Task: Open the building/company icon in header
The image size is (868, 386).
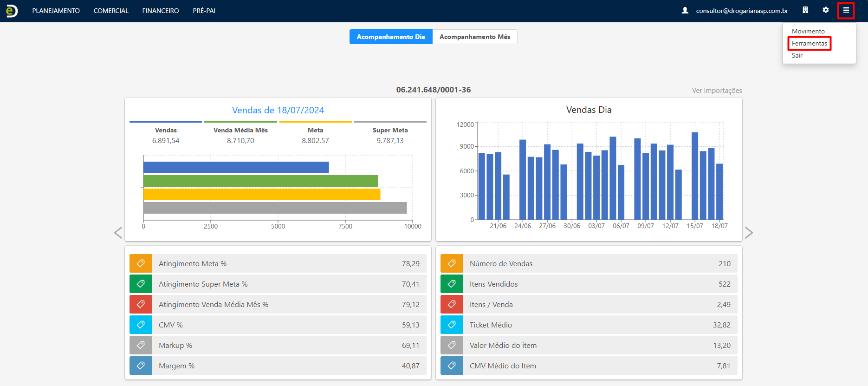Action: point(805,10)
